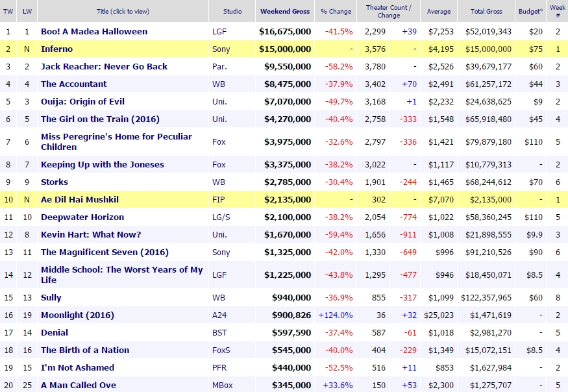Click A24 studio in Moonlight row
Screen dimensions: 568x392
point(219,315)
